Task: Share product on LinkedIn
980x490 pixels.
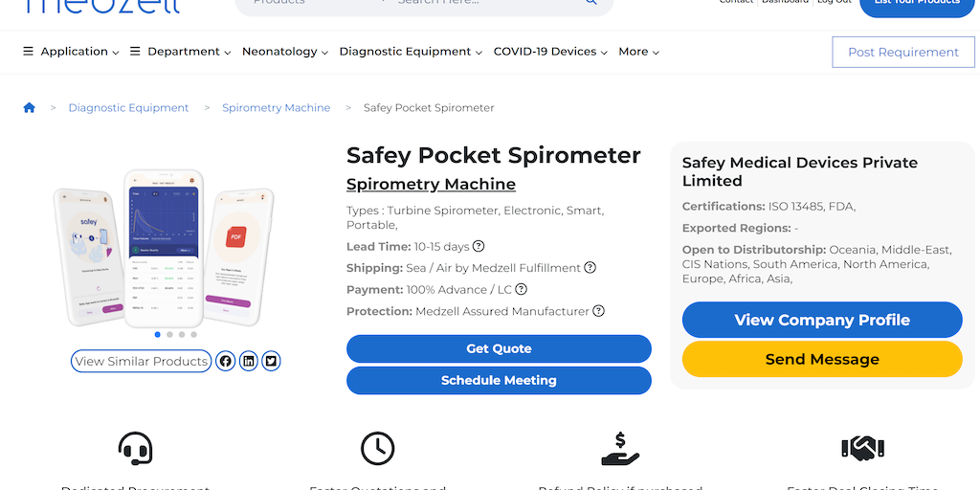Action: click(x=249, y=361)
